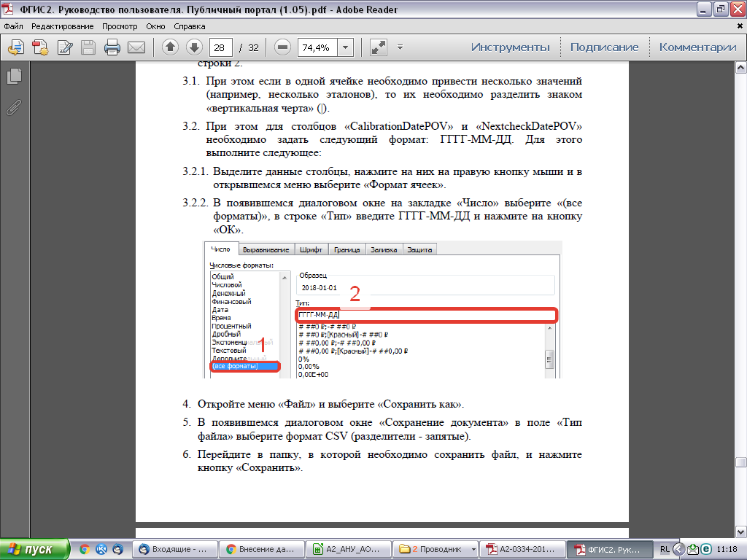Send file by email envelope icon
This screenshot has height=560, width=747.
tap(136, 47)
